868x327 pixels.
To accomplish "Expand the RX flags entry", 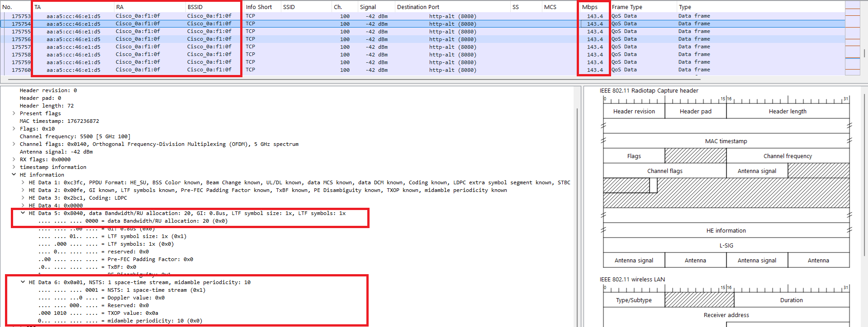I will [14, 159].
